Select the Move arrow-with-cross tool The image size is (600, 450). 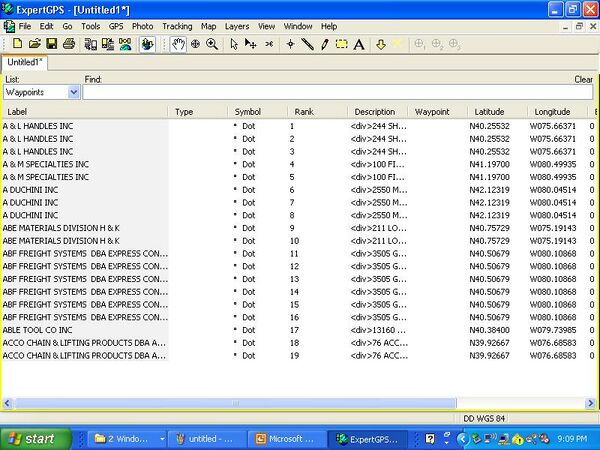251,44
